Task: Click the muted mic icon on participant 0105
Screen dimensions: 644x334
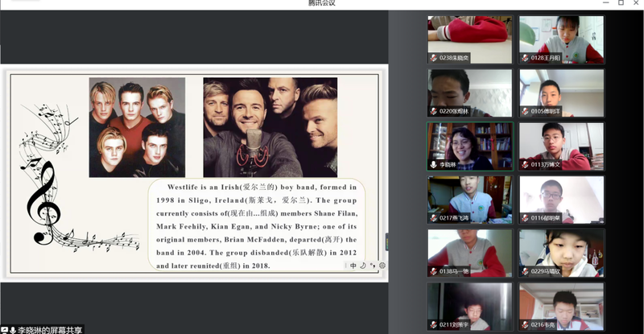Action: point(525,111)
